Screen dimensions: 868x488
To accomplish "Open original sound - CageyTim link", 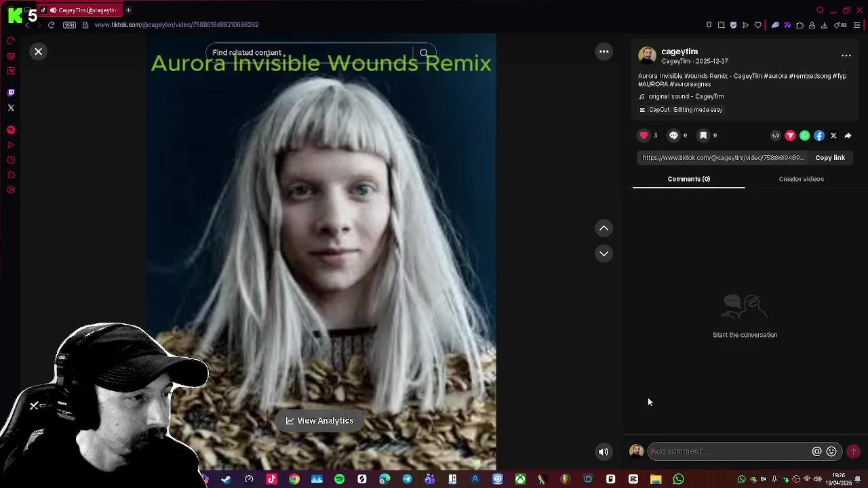I will (686, 96).
